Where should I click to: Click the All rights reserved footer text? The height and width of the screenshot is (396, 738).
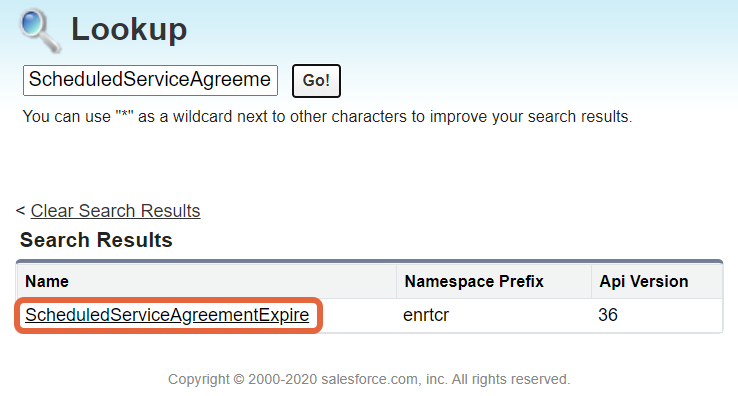(511, 379)
